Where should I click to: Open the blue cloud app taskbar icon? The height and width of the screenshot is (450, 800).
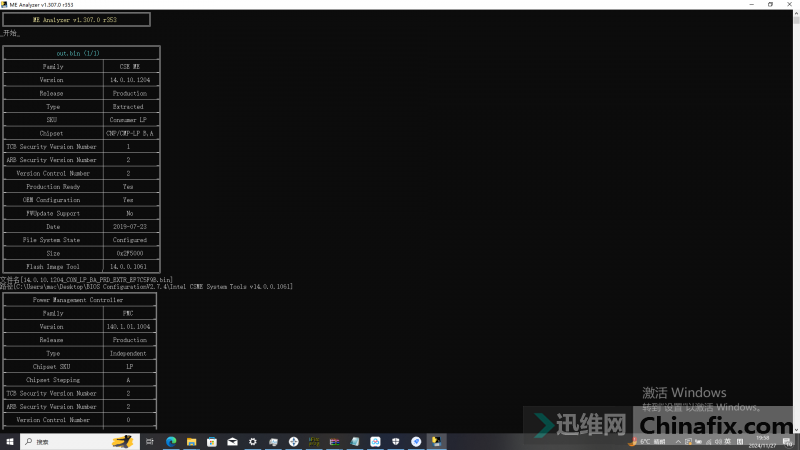(x=375, y=442)
